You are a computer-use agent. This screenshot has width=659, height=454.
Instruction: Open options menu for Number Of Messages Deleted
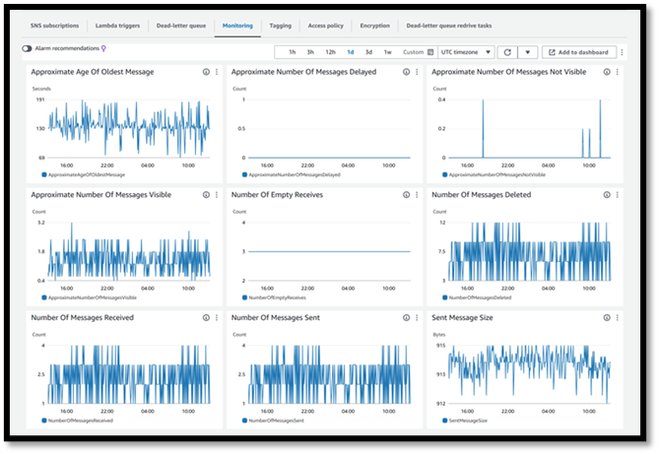tap(617, 195)
